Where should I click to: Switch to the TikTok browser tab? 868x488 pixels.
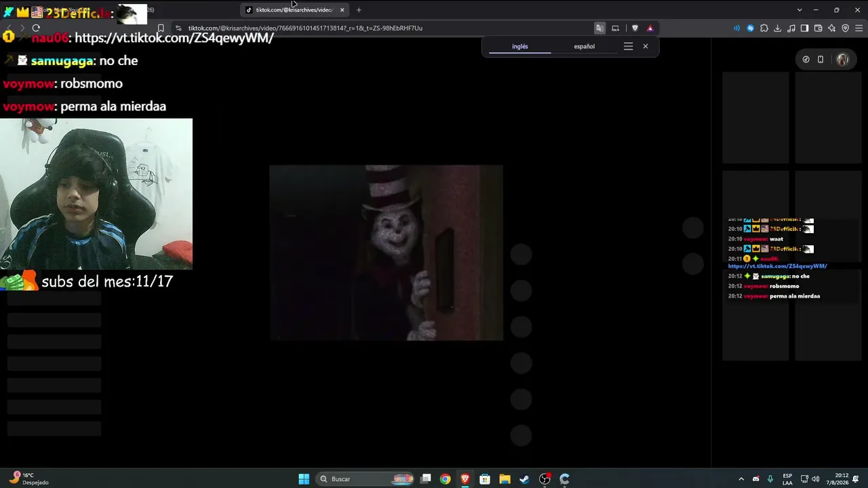[x=295, y=10]
